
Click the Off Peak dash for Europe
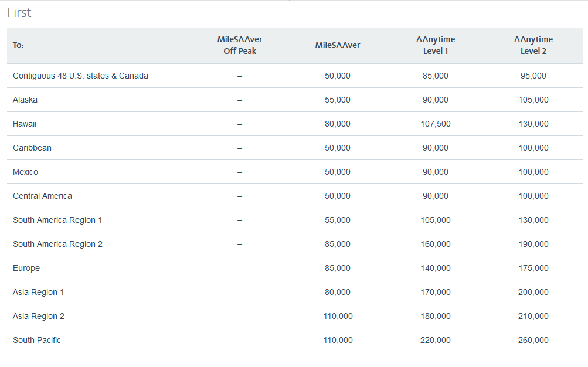tap(240, 269)
